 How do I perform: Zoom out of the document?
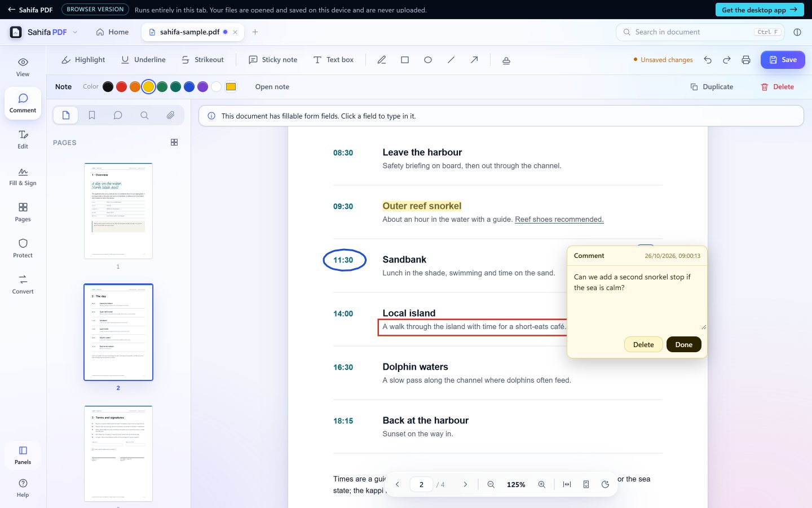[x=491, y=484]
